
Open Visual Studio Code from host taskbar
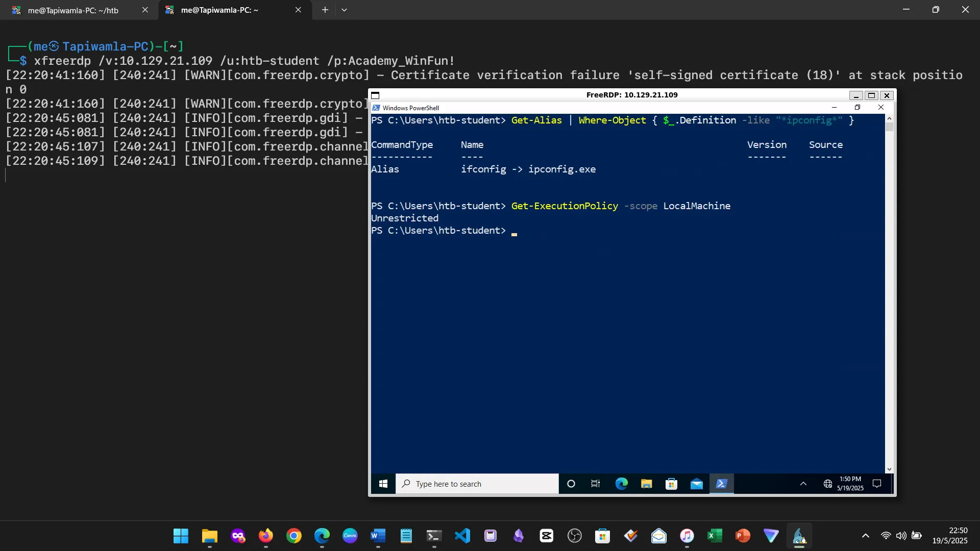pyautogui.click(x=462, y=536)
